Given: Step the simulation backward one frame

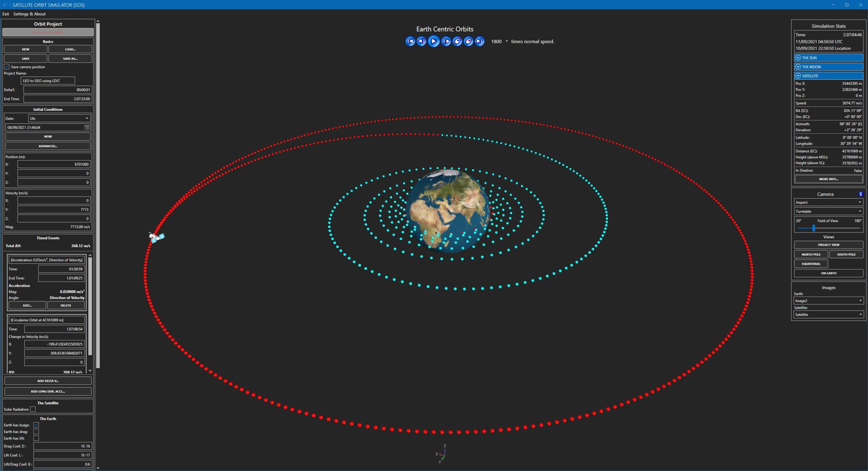Looking at the screenshot, I should [x=422, y=41].
